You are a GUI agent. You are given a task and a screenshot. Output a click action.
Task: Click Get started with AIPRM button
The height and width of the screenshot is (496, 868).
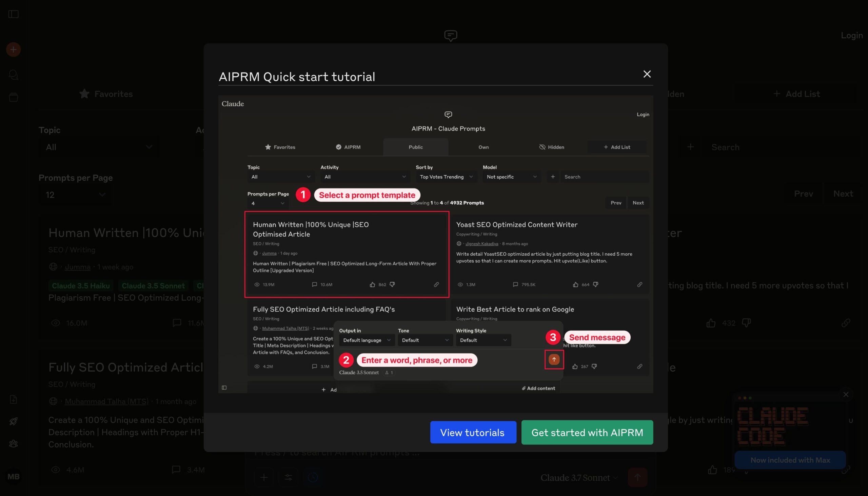587,432
